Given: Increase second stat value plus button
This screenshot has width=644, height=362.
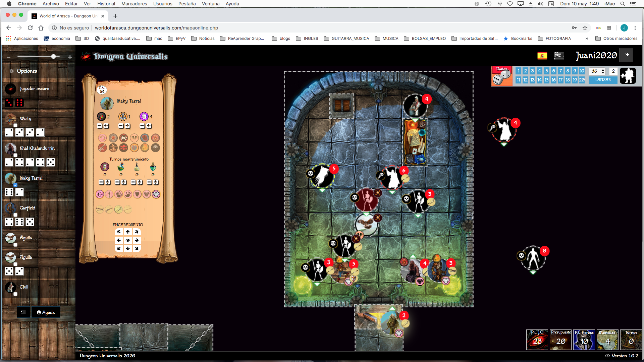Looking at the screenshot, I should (x=127, y=126).
